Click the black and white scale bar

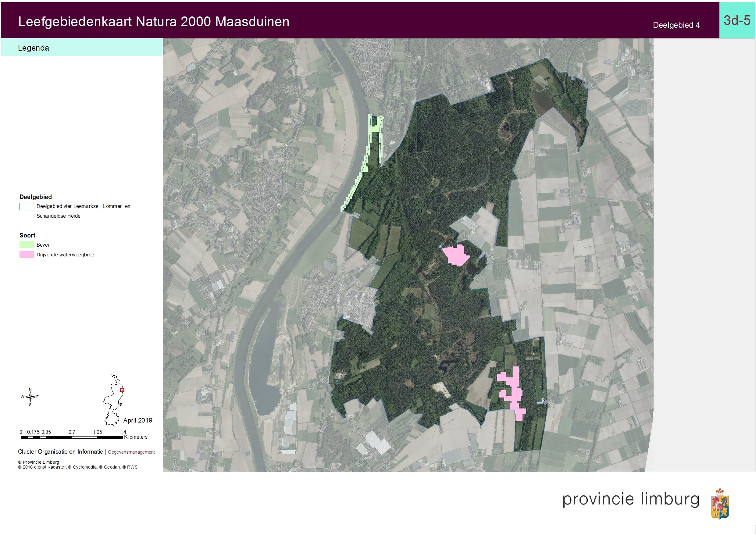pyautogui.click(x=71, y=437)
